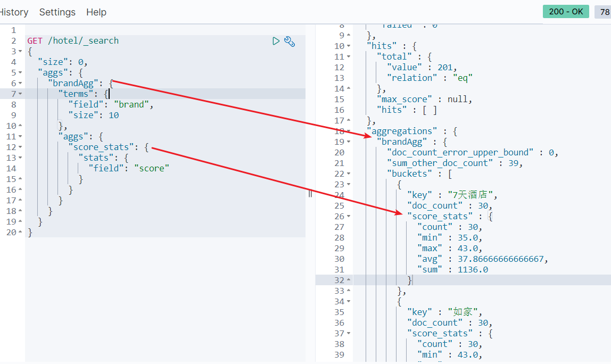This screenshot has width=611, height=364.
Task: Click the "doc_count_error_upper_bound" line
Action: click(472, 152)
